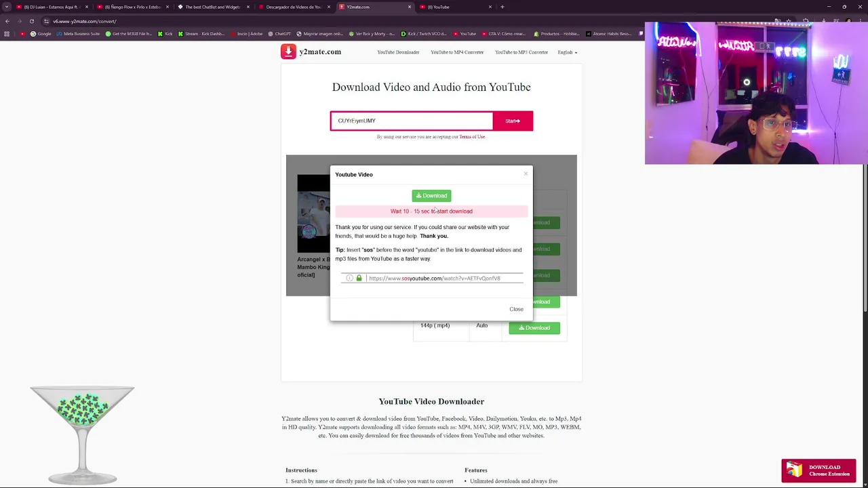Switch to The best ChatBot and Widgets tab
This screenshot has height=488, width=868.
(x=213, y=7)
